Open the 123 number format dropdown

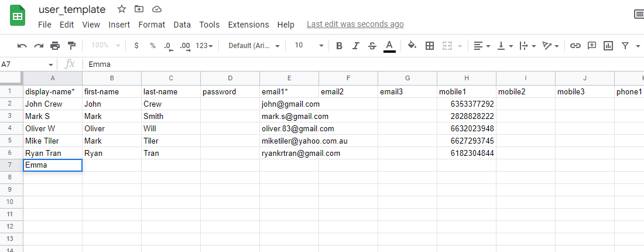coord(204,46)
